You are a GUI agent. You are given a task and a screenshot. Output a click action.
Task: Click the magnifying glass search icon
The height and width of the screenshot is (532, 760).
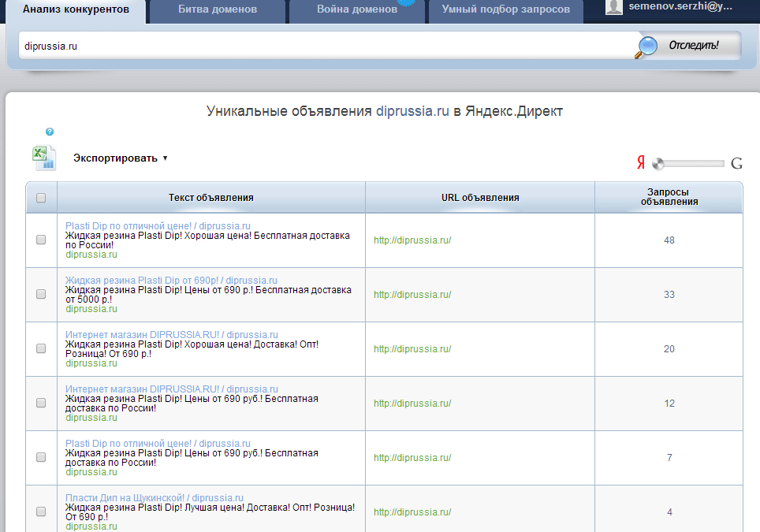(646, 47)
